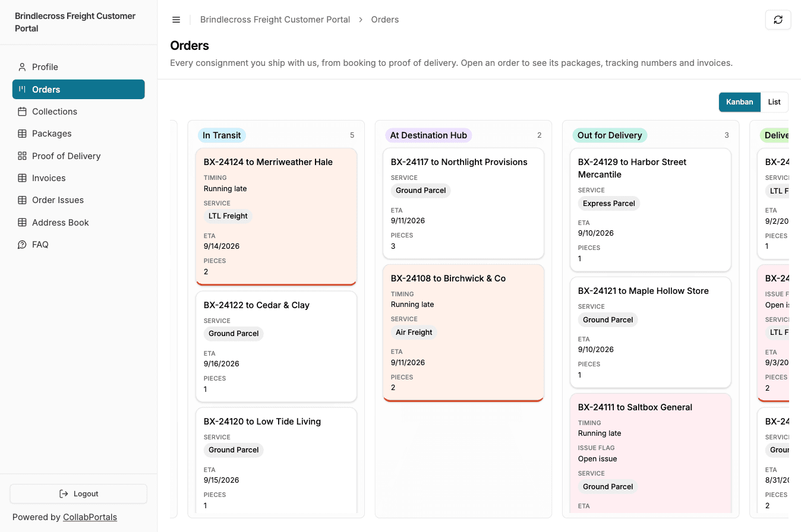Click the Orders breadcrumb item
The height and width of the screenshot is (532, 801).
click(385, 20)
